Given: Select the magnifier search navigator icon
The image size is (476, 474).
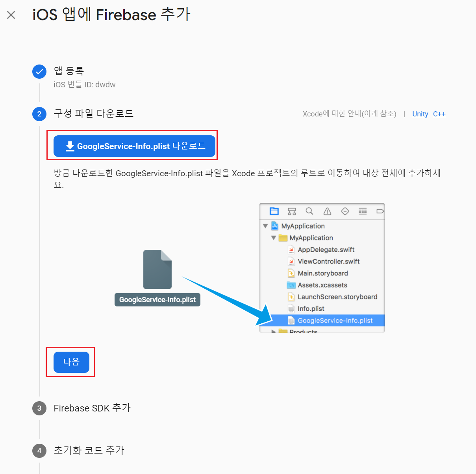Looking at the screenshot, I should point(309,211).
